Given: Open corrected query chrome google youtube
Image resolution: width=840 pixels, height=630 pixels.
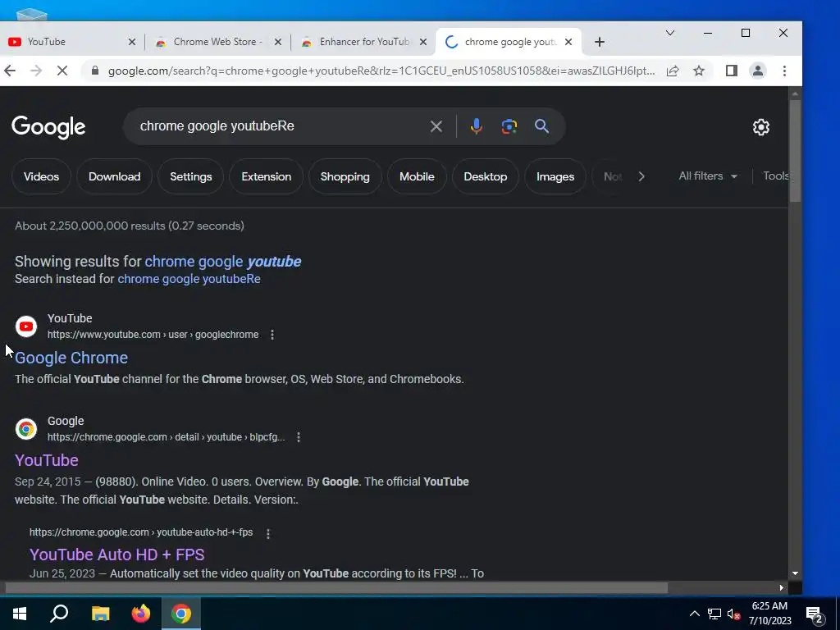Looking at the screenshot, I should click(x=223, y=262).
